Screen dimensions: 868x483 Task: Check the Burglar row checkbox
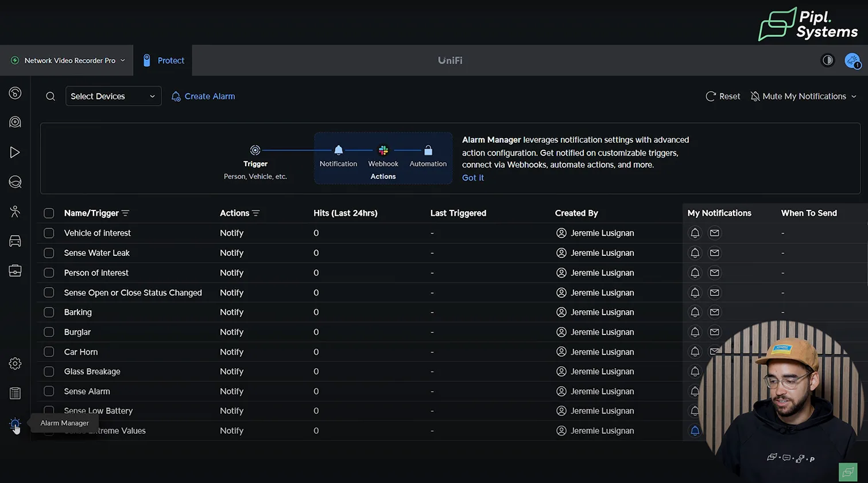click(49, 332)
